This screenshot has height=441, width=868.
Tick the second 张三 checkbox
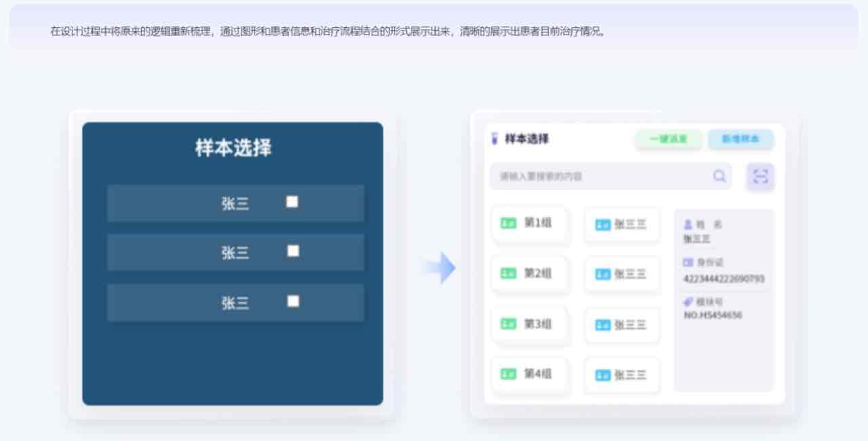pos(293,251)
